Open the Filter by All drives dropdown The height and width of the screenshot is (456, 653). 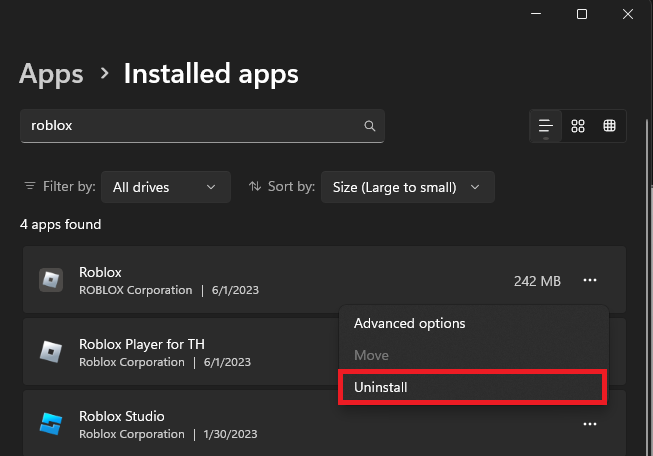point(165,187)
